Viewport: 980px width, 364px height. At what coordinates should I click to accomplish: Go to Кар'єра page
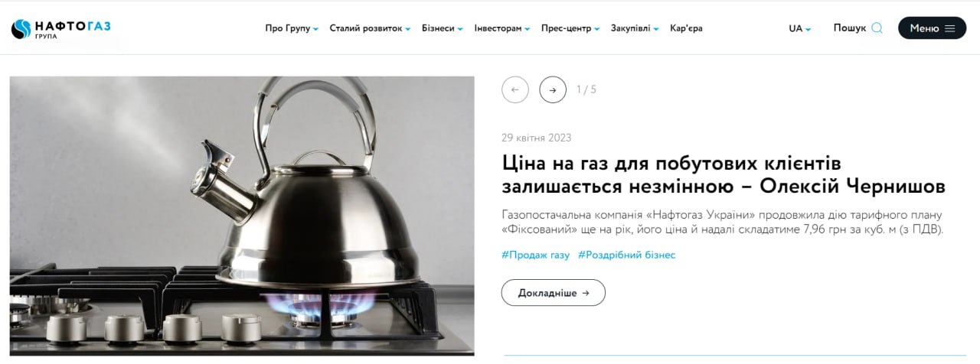686,28
